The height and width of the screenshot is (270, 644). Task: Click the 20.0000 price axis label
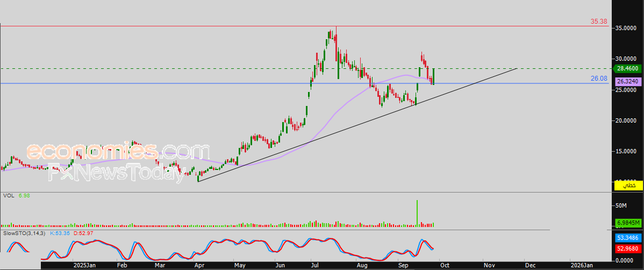click(x=627, y=120)
